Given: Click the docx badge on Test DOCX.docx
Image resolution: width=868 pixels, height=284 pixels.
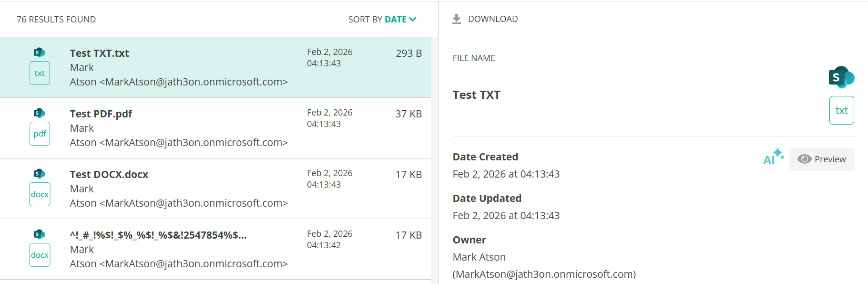Looking at the screenshot, I should pyautogui.click(x=40, y=194).
